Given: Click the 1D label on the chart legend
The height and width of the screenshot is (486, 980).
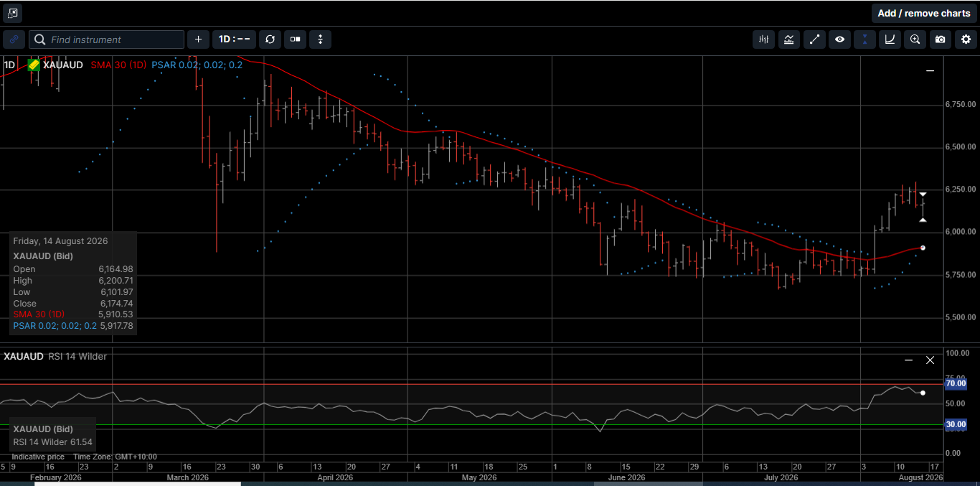Looking at the screenshot, I should [x=9, y=65].
